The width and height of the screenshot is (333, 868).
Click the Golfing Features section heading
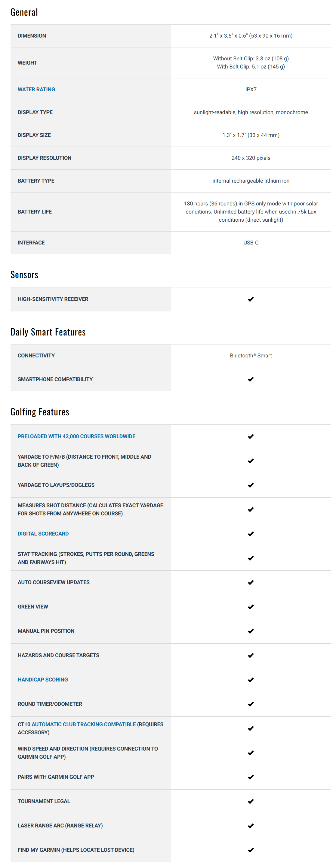pyautogui.click(x=40, y=412)
